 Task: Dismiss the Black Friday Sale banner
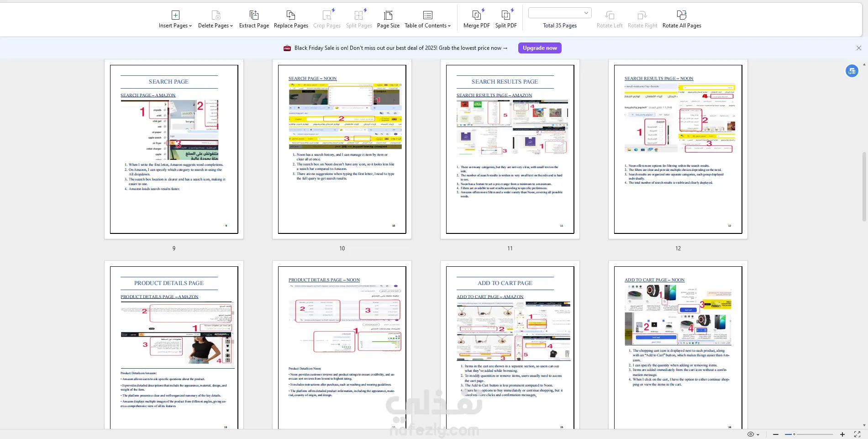pyautogui.click(x=859, y=48)
